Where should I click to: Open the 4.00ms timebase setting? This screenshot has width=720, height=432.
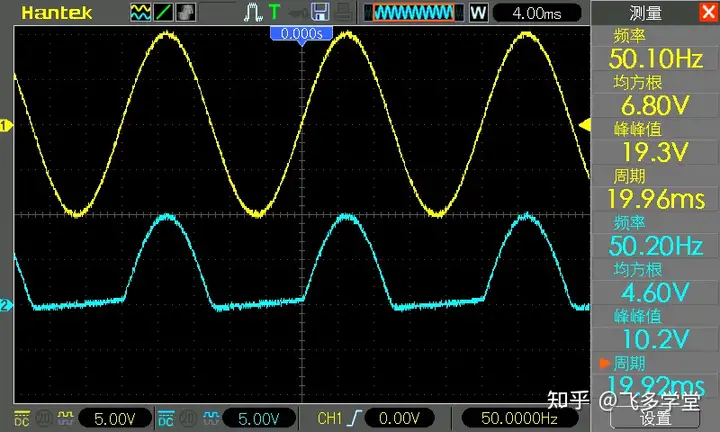tap(537, 13)
